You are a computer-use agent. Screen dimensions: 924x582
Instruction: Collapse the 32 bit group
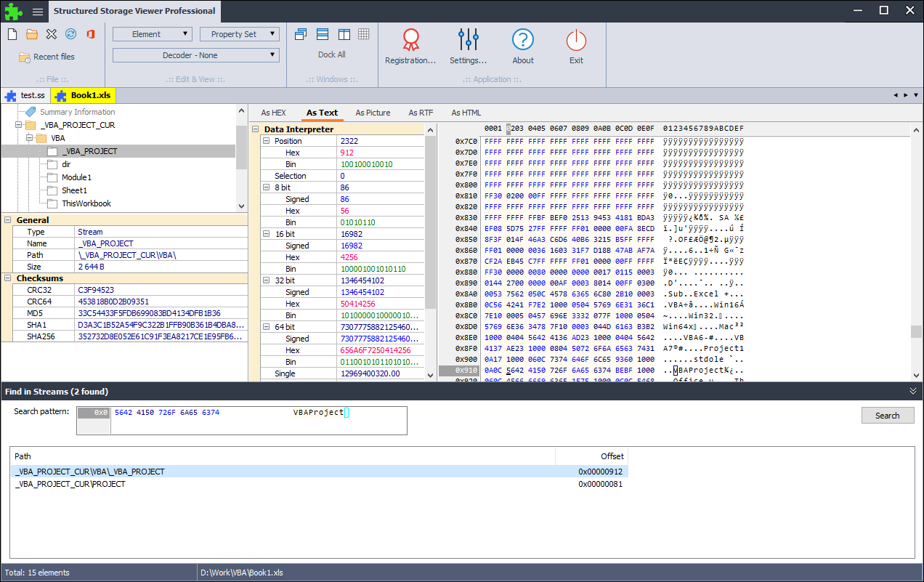coord(267,280)
